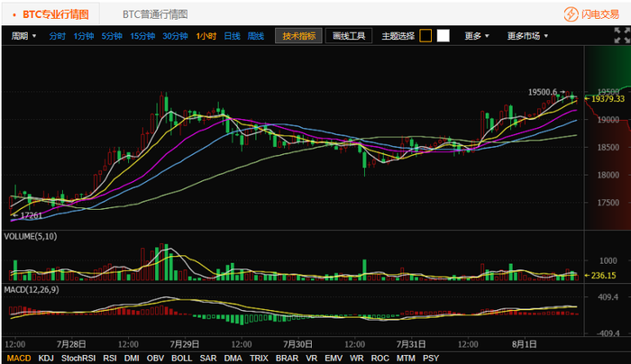Screen dimensions: 631x364
Task: Select 5分钟 interval
Action: [x=112, y=36]
